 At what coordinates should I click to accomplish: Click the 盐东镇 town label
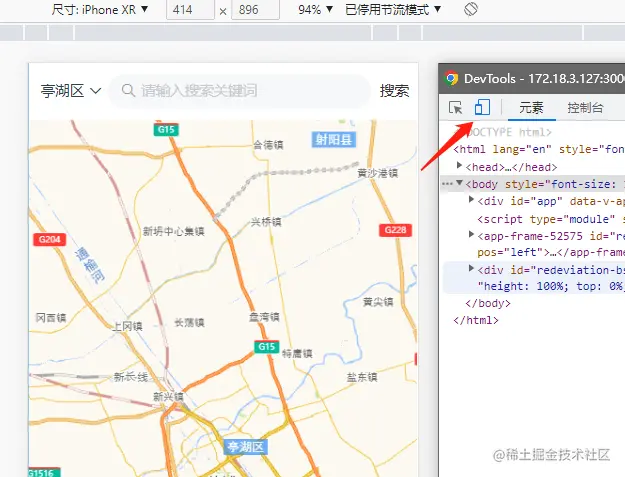coord(362,377)
